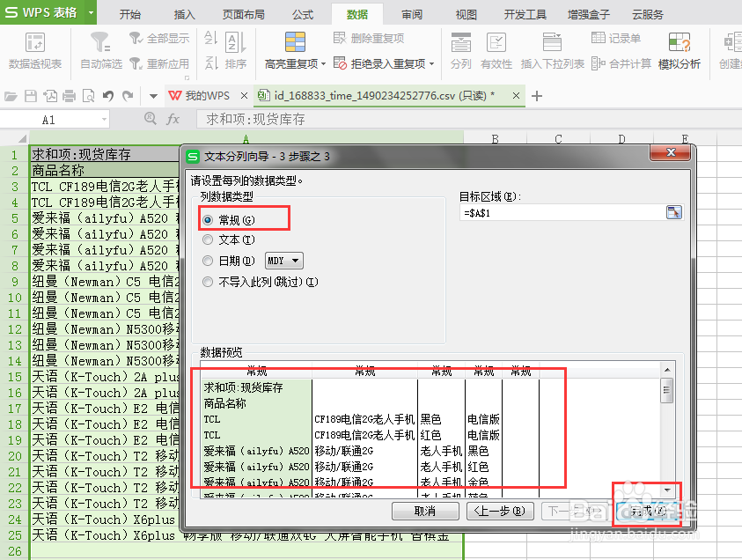The width and height of the screenshot is (742, 560).
Task: Expand the WPS 表格 application menu arrow
Action: pyautogui.click(x=91, y=13)
